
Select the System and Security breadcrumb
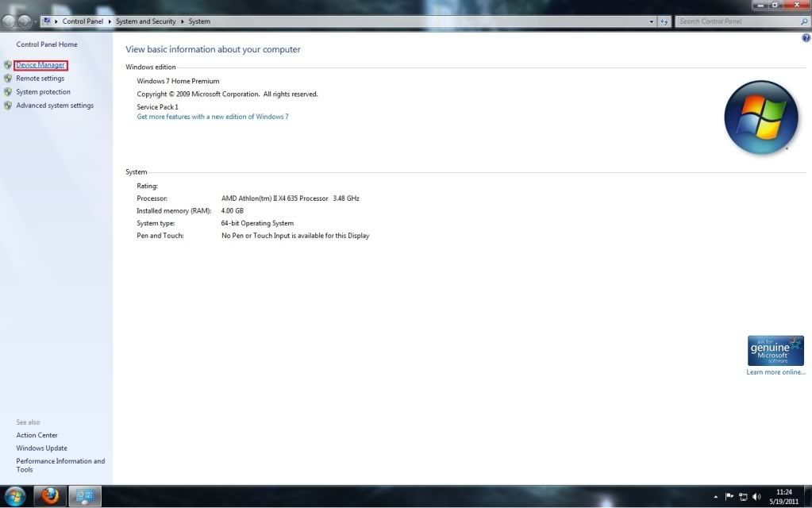pyautogui.click(x=145, y=21)
